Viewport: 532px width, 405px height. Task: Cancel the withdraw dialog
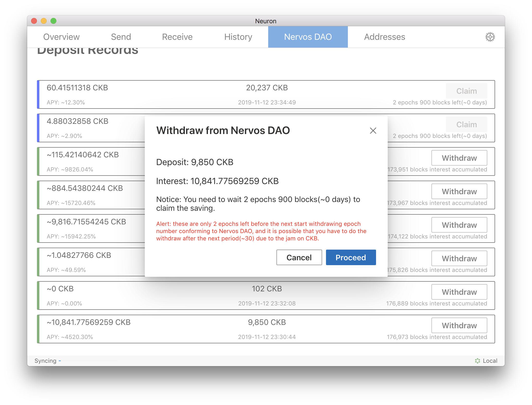coord(299,257)
